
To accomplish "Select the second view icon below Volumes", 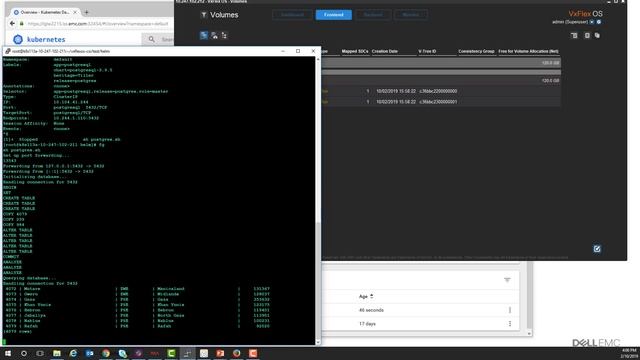I will tap(214, 36).
